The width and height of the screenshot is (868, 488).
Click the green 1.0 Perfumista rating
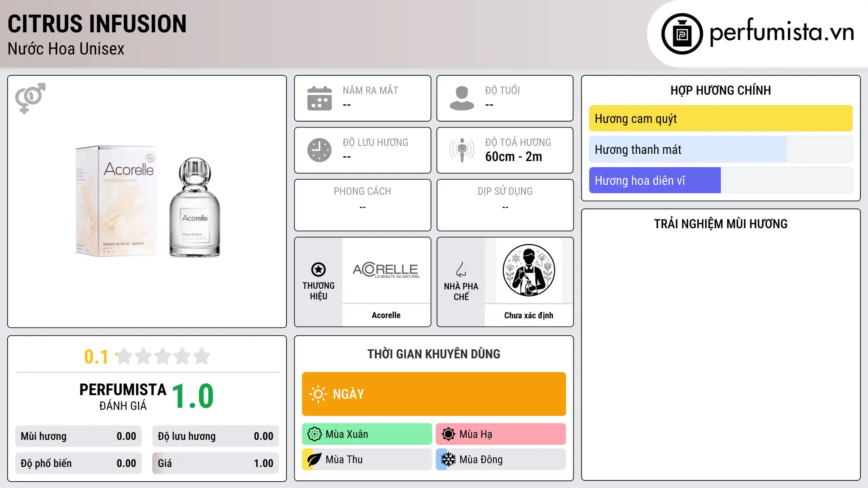click(x=193, y=396)
